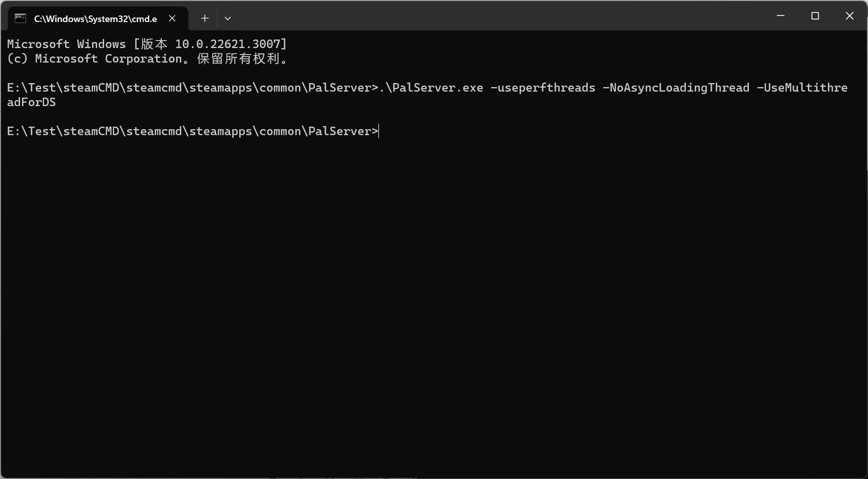This screenshot has height=479, width=868.
Task: Close the cmd.exe terminal tab
Action: [172, 19]
